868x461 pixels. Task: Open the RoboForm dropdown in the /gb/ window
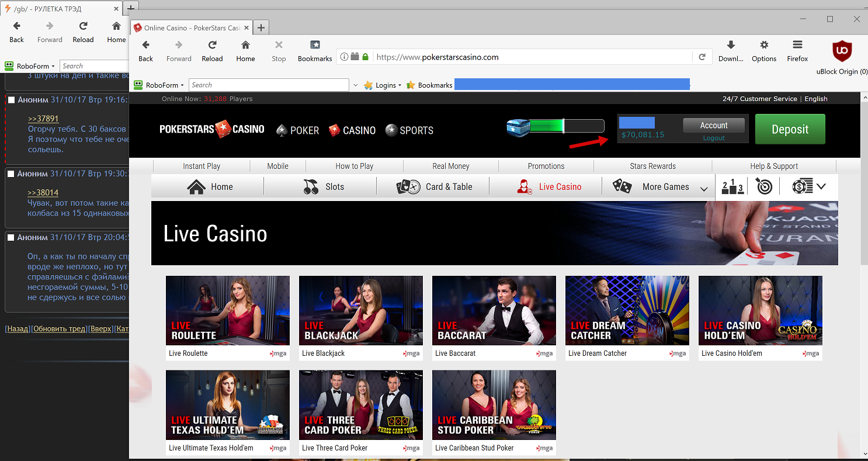tap(30, 66)
